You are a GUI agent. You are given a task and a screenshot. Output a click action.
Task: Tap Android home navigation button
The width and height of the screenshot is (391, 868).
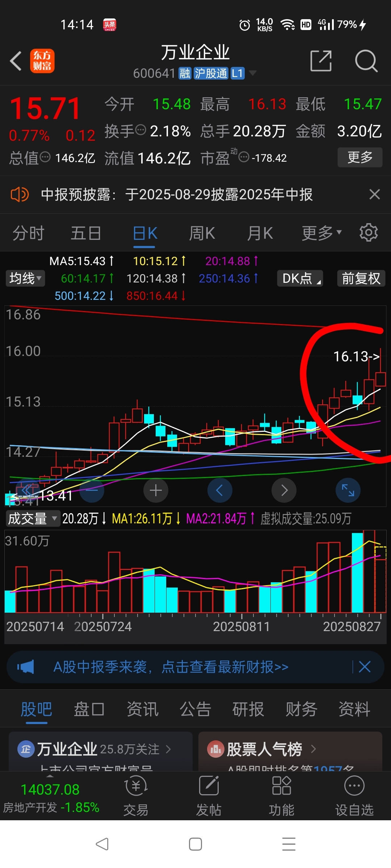195,844
